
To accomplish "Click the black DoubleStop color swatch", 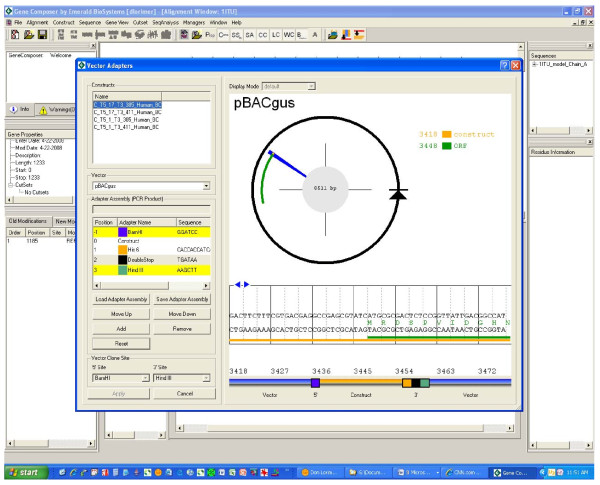I will pyautogui.click(x=122, y=260).
